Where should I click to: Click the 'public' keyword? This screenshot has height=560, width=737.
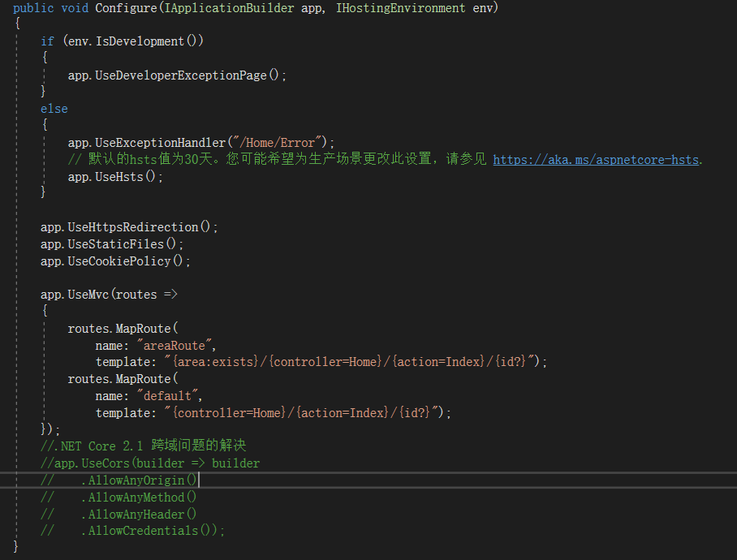33,8
